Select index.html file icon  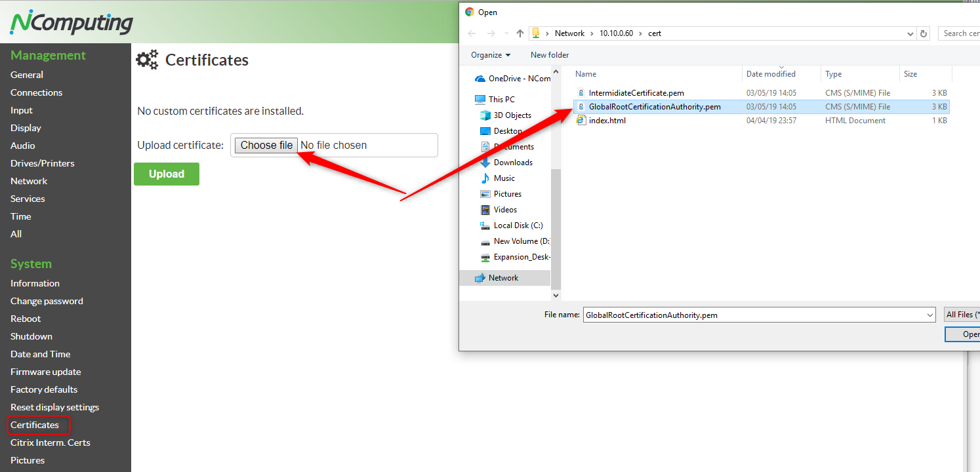[581, 121]
